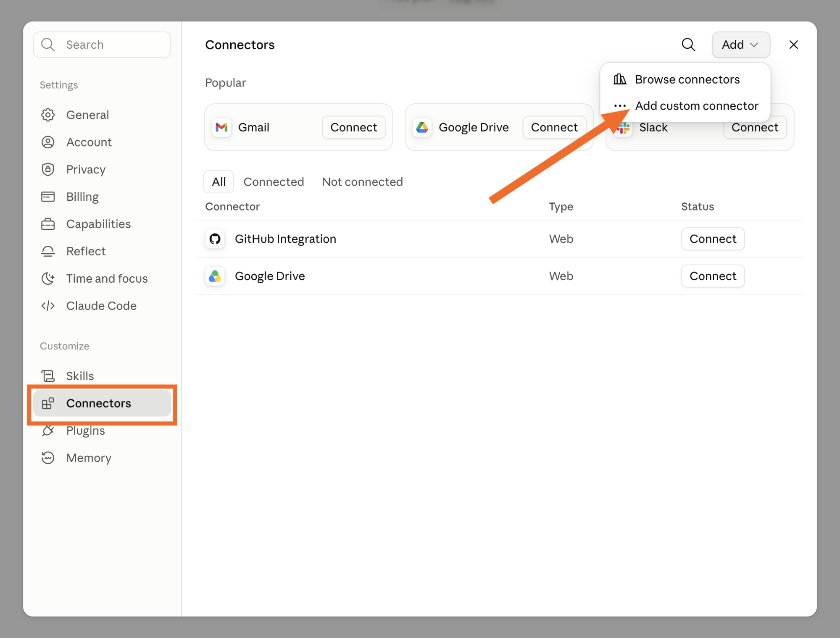Open Claude Code settings
The width and height of the screenshot is (840, 638).
point(102,306)
